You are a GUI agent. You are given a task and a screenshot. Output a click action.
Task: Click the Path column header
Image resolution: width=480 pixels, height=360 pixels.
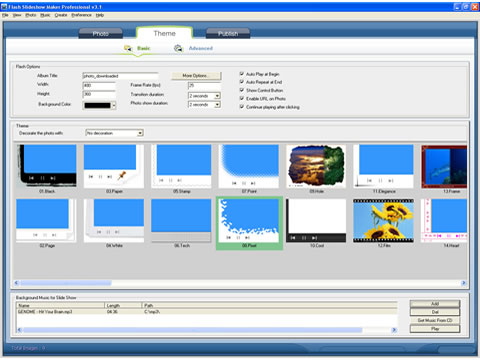270,305
